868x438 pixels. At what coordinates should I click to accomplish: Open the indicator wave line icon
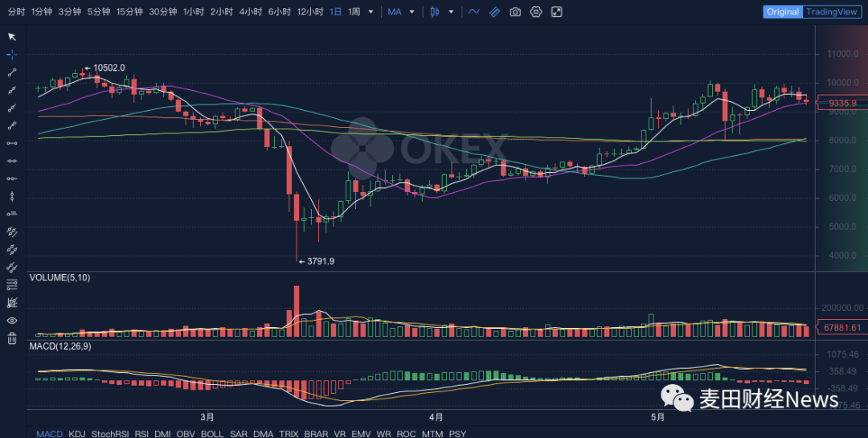pos(474,11)
